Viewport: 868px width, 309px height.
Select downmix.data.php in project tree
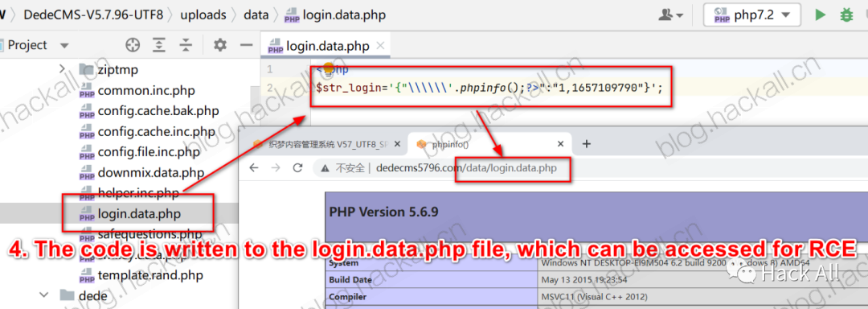tap(142, 173)
